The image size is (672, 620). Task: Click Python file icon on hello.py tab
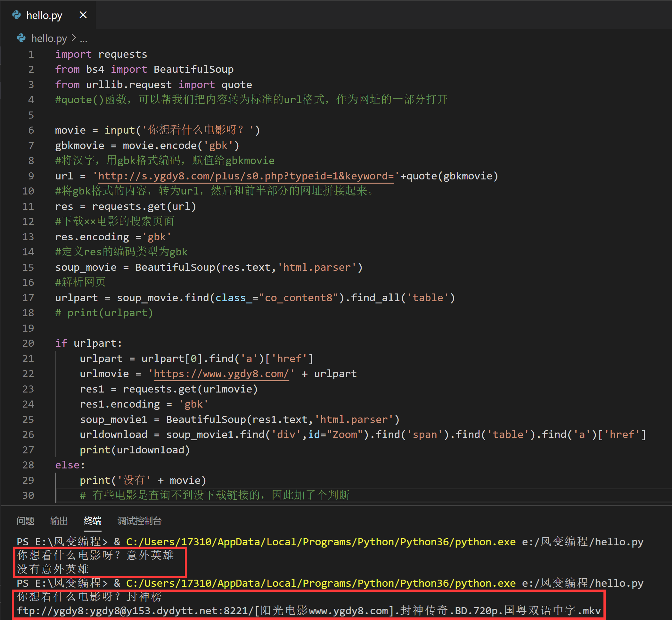point(16,15)
